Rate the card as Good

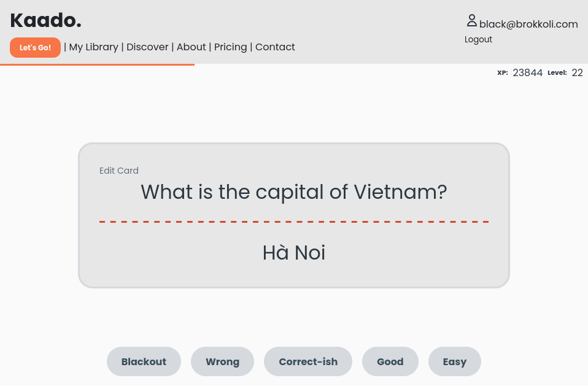(390, 361)
